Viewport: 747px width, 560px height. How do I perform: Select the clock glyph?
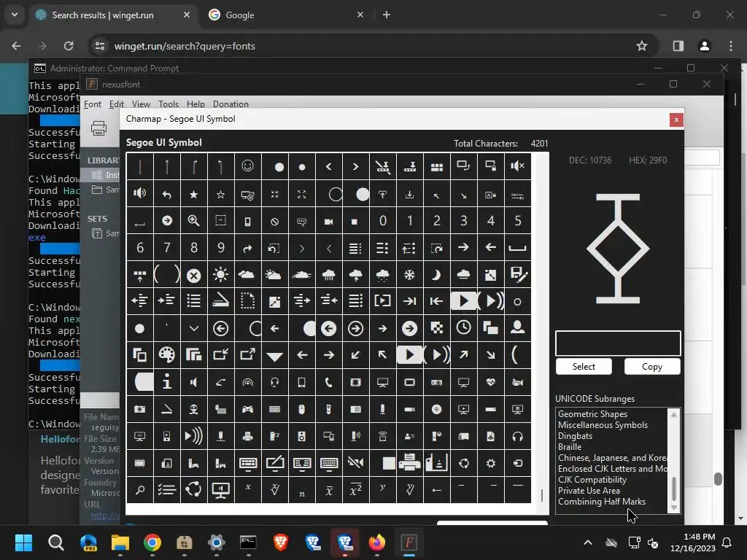(463, 328)
